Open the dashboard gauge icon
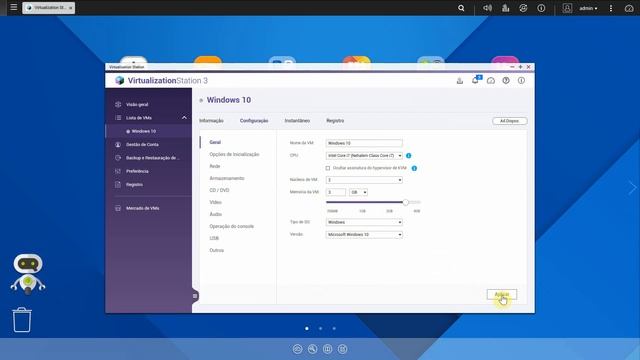This screenshot has height=360, width=640. (x=629, y=8)
